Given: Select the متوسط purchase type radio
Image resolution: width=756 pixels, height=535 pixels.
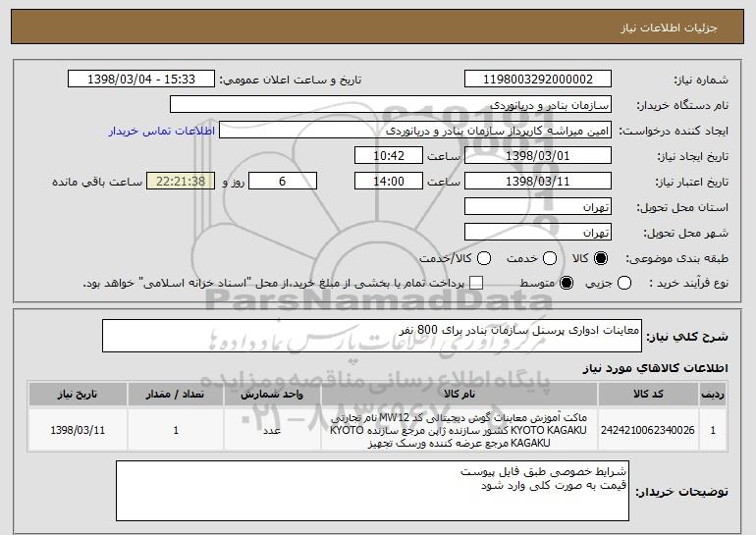Looking at the screenshot, I should tap(567, 284).
